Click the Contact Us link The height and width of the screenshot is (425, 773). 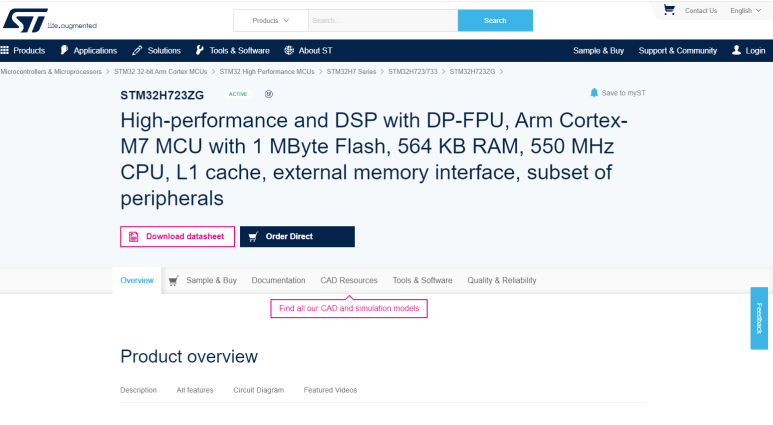click(701, 10)
